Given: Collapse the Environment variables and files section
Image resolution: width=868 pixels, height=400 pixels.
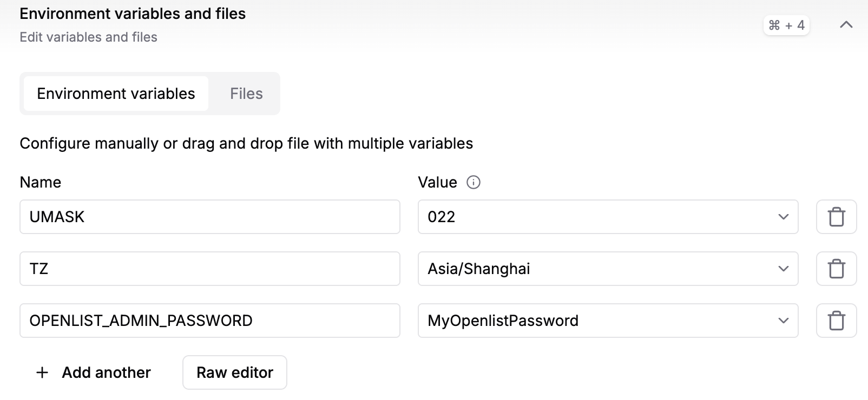Looking at the screenshot, I should (846, 25).
